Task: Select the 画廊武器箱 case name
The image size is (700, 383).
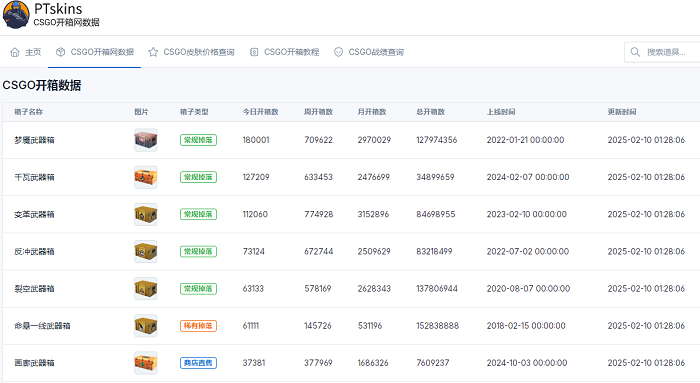Action: (x=34, y=362)
